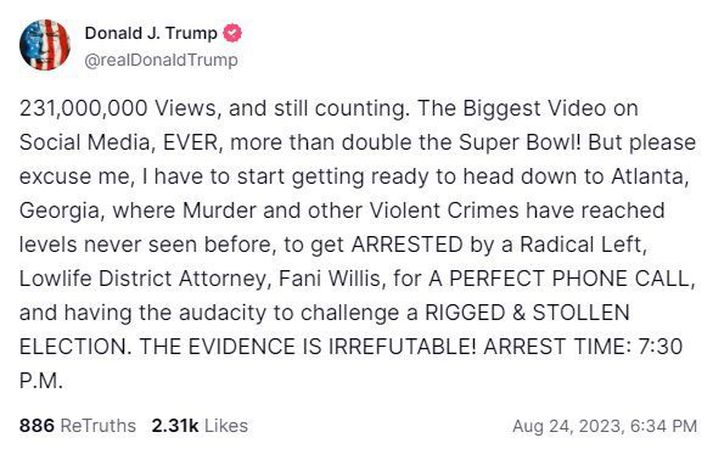
Task: Click the phrase "PERFECT PHONE CALL"
Action: click(572, 279)
